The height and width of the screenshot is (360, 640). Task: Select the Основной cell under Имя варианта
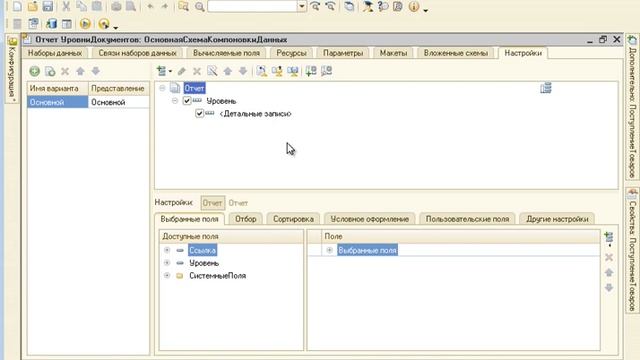pyautogui.click(x=58, y=102)
